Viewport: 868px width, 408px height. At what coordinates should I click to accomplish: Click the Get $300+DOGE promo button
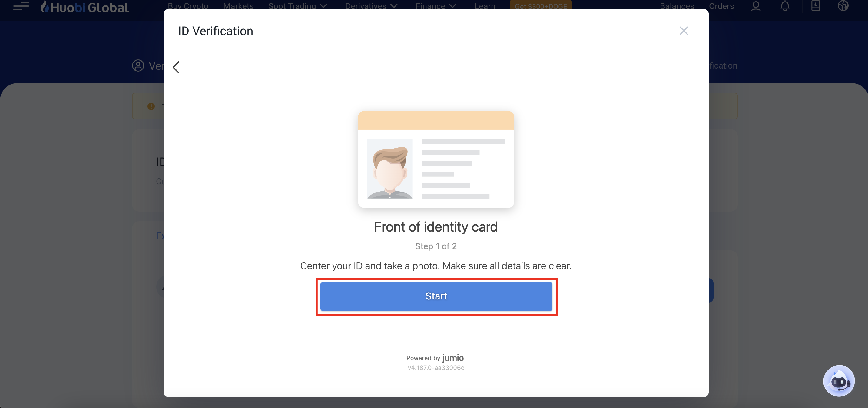541,6
